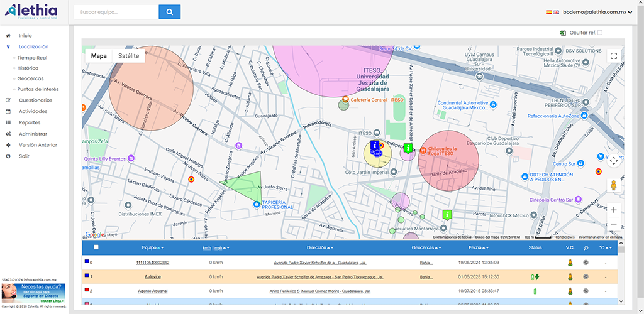The width and height of the screenshot is (644, 314).
Task: Click the blue info device marker on map
Action: 374,144
